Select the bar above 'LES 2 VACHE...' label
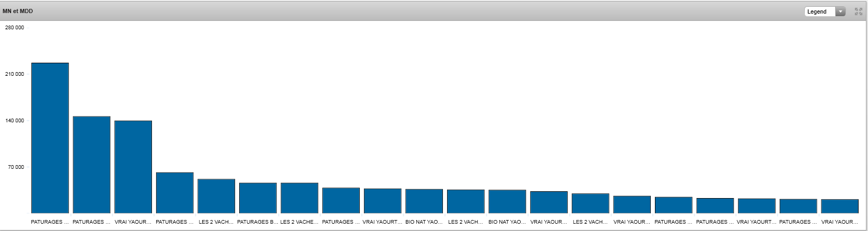868x231 pixels. [x=299, y=198]
